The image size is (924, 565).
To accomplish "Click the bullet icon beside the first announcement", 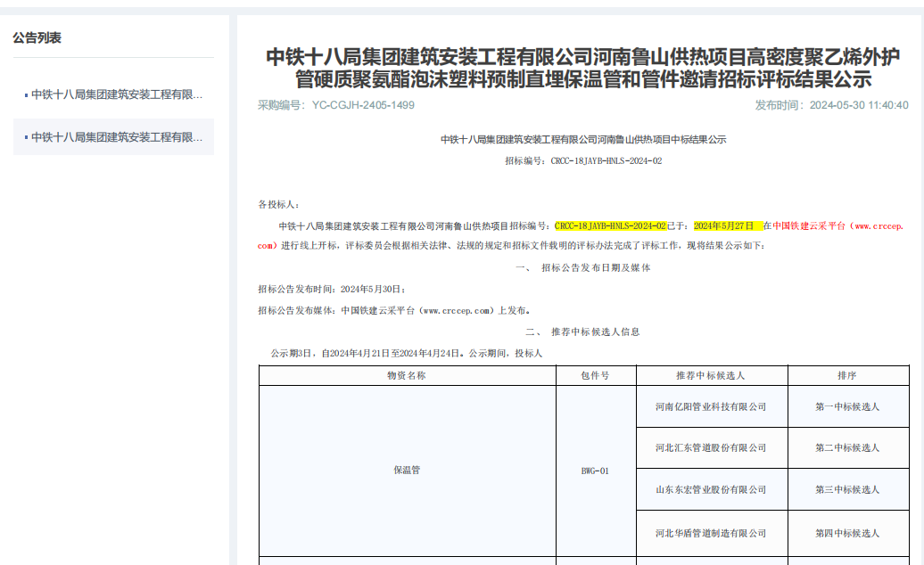I will pyautogui.click(x=26, y=94).
